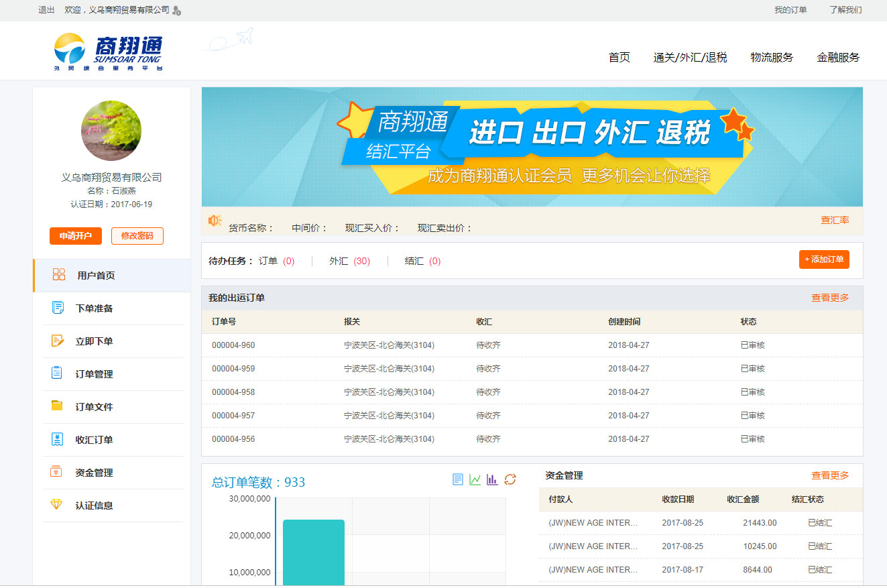The width and height of the screenshot is (887, 588).
Task: Open 我的订单 in the top bar
Action: 790,10
